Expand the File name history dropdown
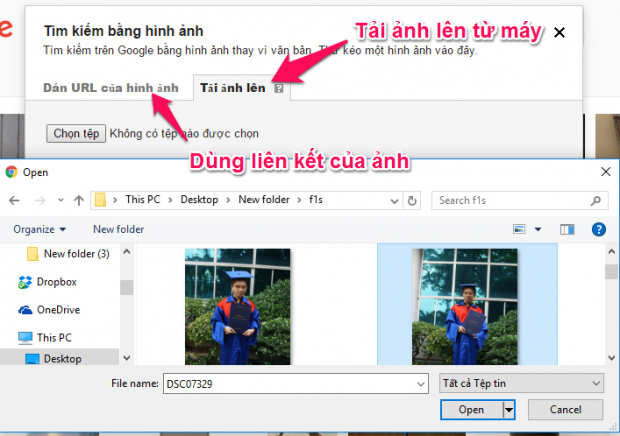 tap(420, 383)
